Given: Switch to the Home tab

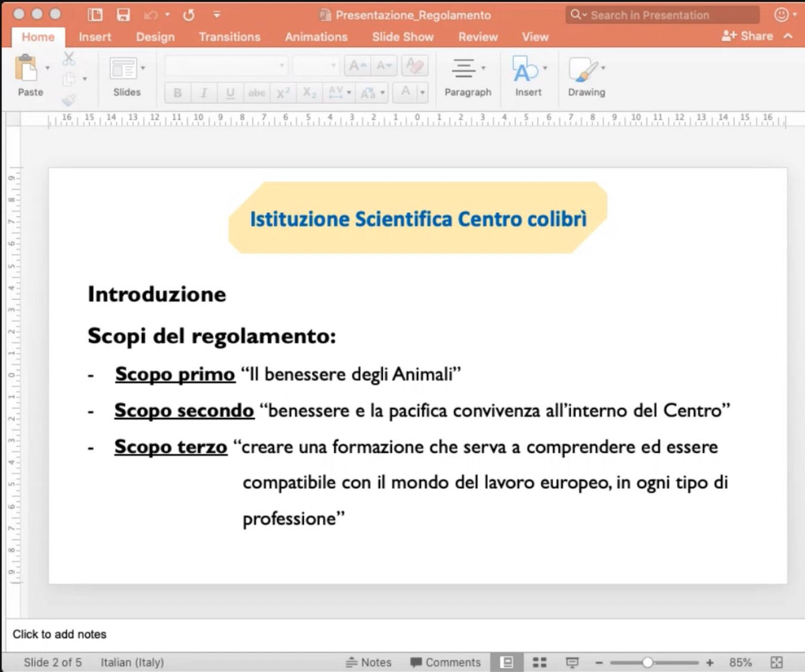Looking at the screenshot, I should tap(38, 37).
